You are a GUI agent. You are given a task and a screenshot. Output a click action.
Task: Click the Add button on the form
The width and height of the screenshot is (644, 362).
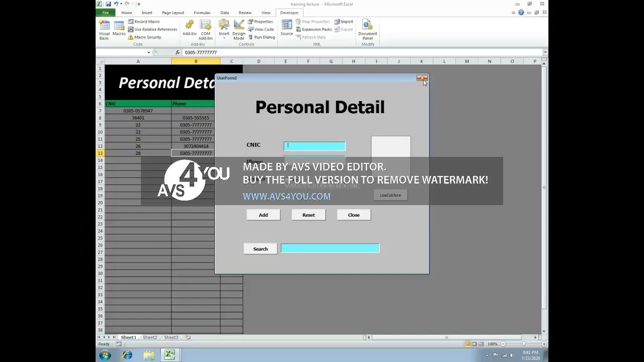pos(263,215)
